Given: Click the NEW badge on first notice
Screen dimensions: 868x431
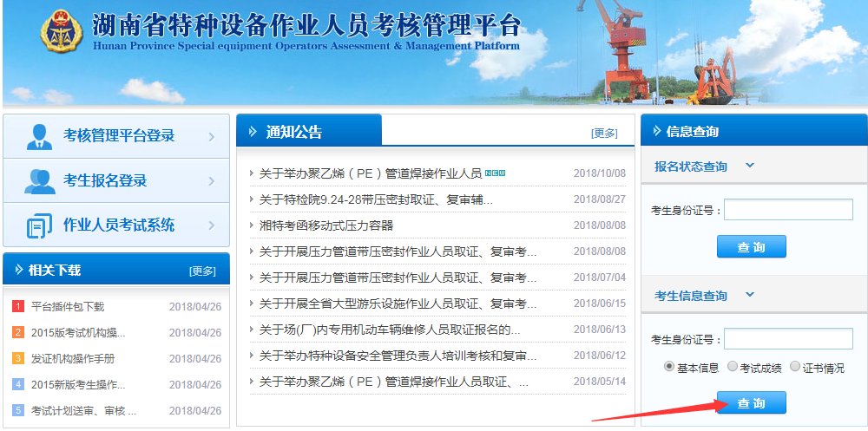Looking at the screenshot, I should (495, 173).
